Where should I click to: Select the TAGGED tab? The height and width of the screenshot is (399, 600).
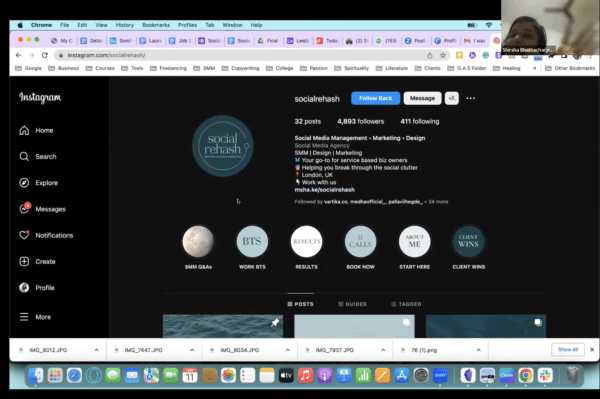[406, 304]
